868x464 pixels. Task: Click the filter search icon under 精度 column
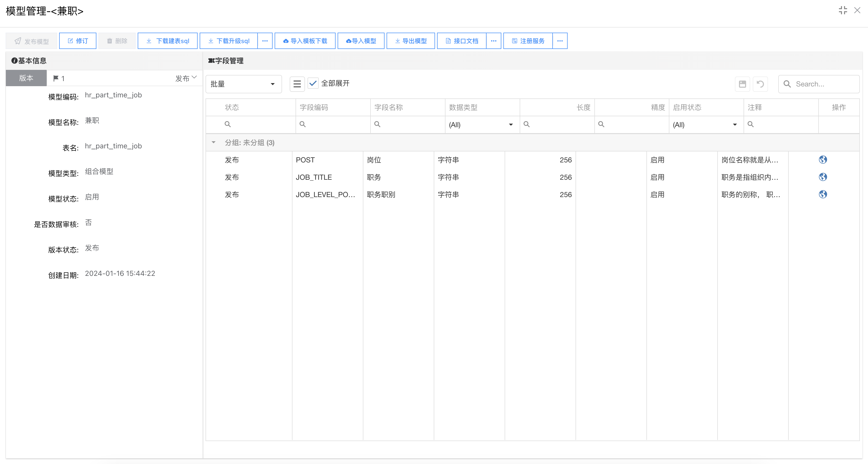(x=601, y=124)
